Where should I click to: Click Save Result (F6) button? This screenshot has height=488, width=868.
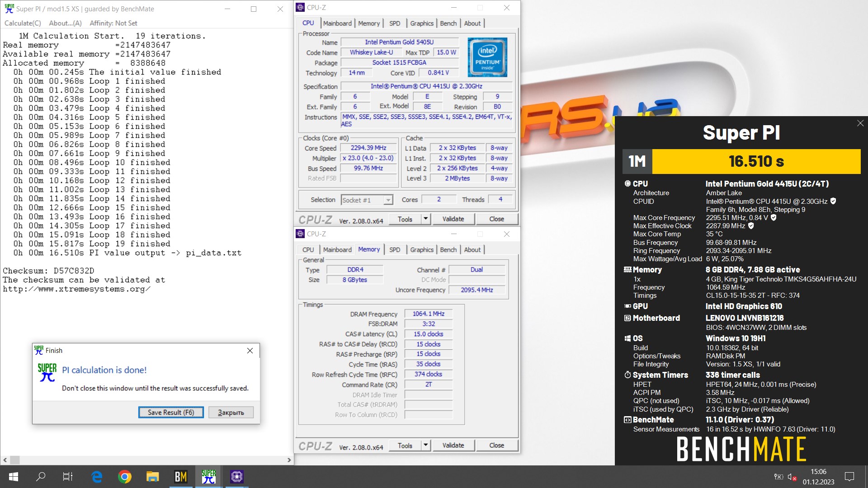point(171,412)
